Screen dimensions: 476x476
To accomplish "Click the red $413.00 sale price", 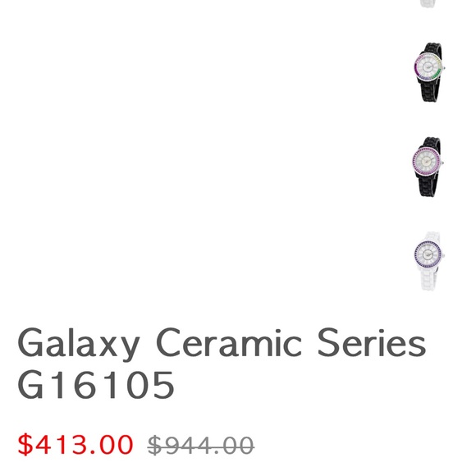I will pos(76,445).
